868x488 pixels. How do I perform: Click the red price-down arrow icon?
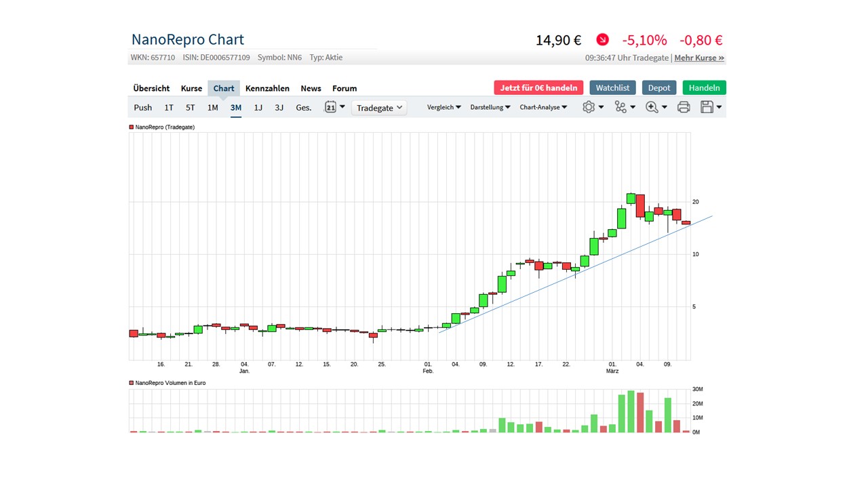coord(602,40)
